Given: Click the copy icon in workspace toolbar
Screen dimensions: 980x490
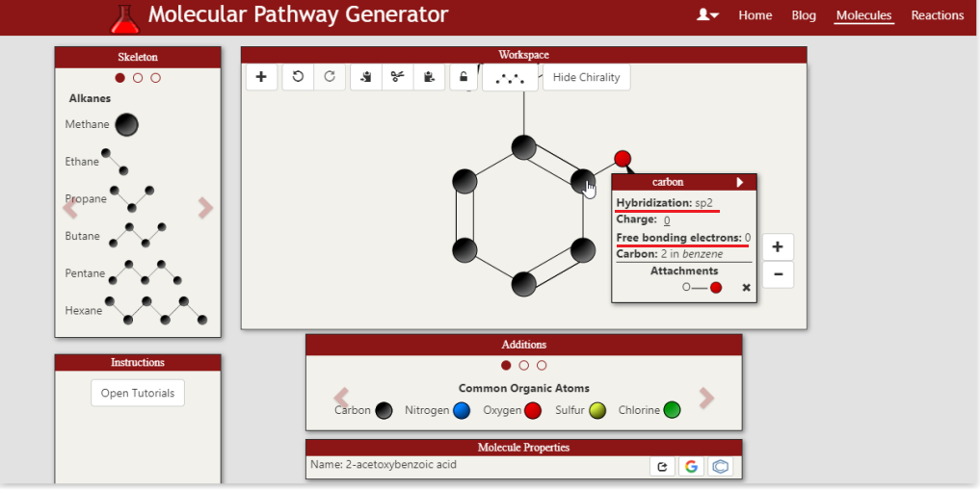Looking at the screenshot, I should point(365,77).
